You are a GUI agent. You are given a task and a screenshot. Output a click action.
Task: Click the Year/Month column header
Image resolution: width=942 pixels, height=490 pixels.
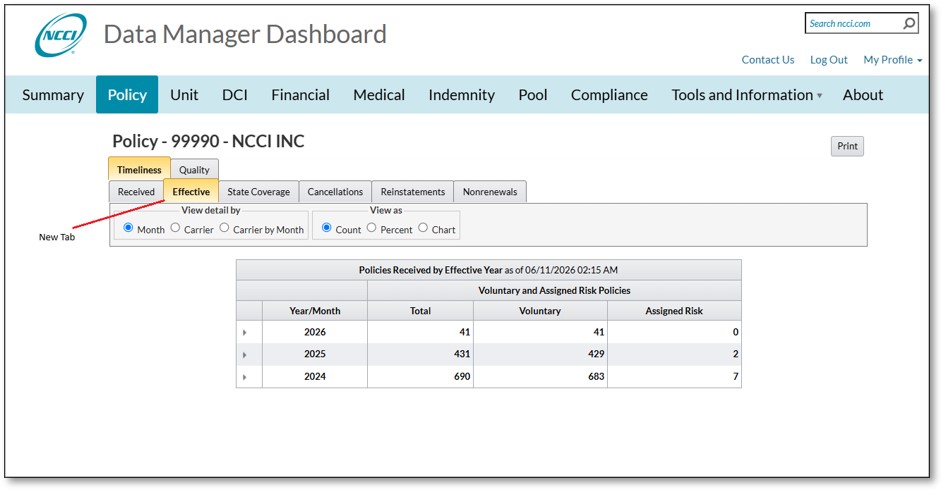[315, 310]
